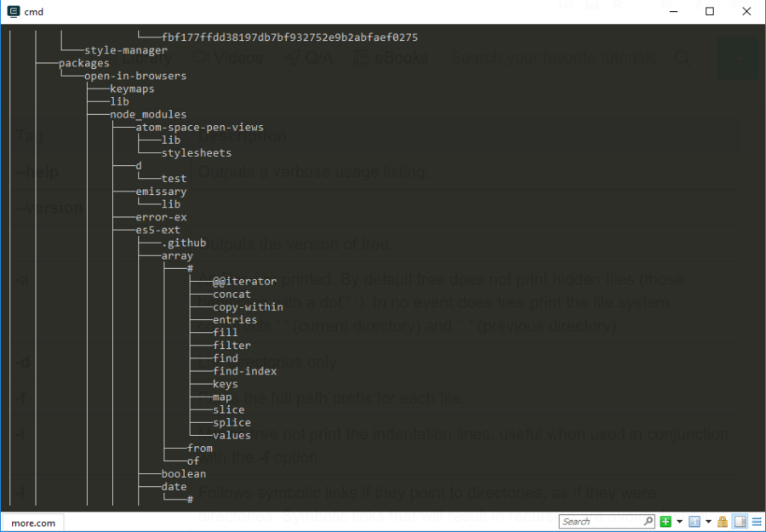Image resolution: width=766 pixels, height=532 pixels.
Task: Click the magnifier icon in the bottom Search box
Action: pos(648,521)
